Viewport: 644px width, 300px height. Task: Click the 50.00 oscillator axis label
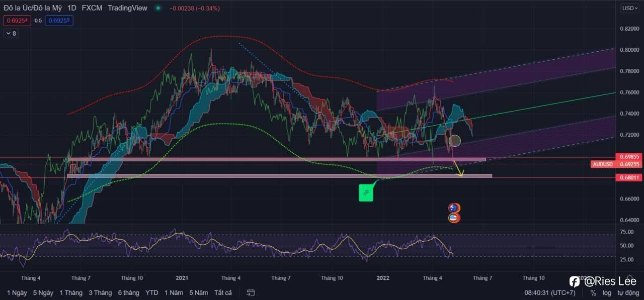pyautogui.click(x=627, y=246)
